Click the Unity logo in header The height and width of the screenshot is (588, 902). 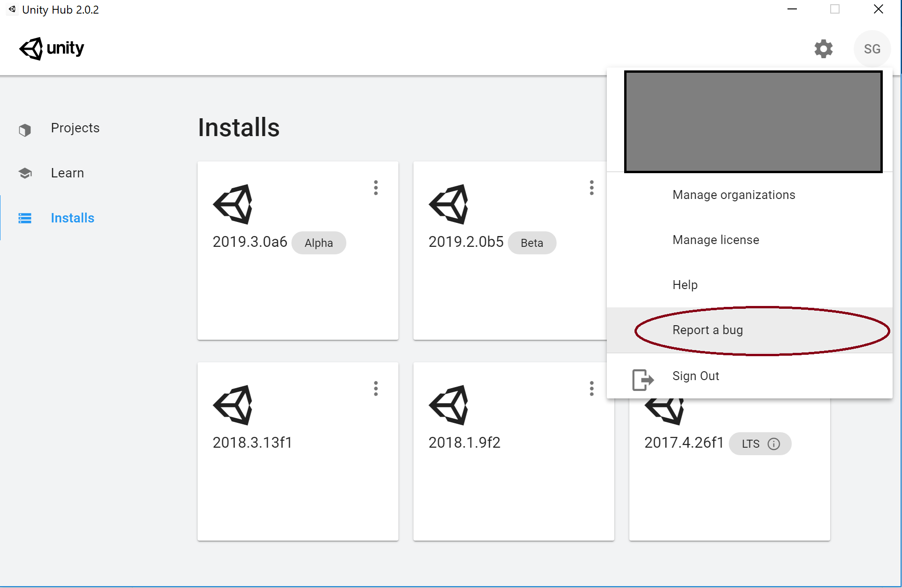52,48
